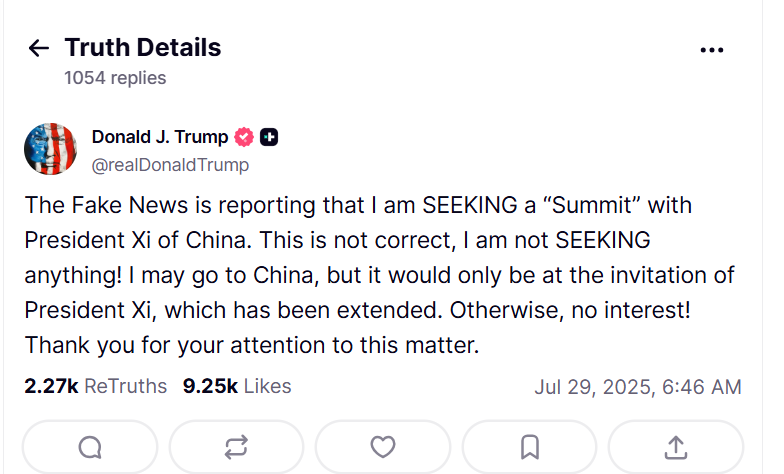The width and height of the screenshot is (784, 474).
Task: Share the post via the upload icon
Action: pos(675,447)
